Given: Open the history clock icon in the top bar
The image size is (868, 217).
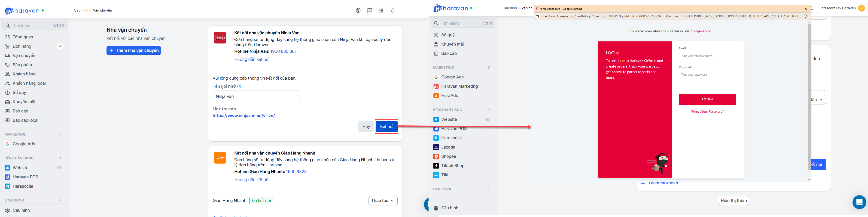Looking at the screenshot, I should pyautogui.click(x=358, y=10).
